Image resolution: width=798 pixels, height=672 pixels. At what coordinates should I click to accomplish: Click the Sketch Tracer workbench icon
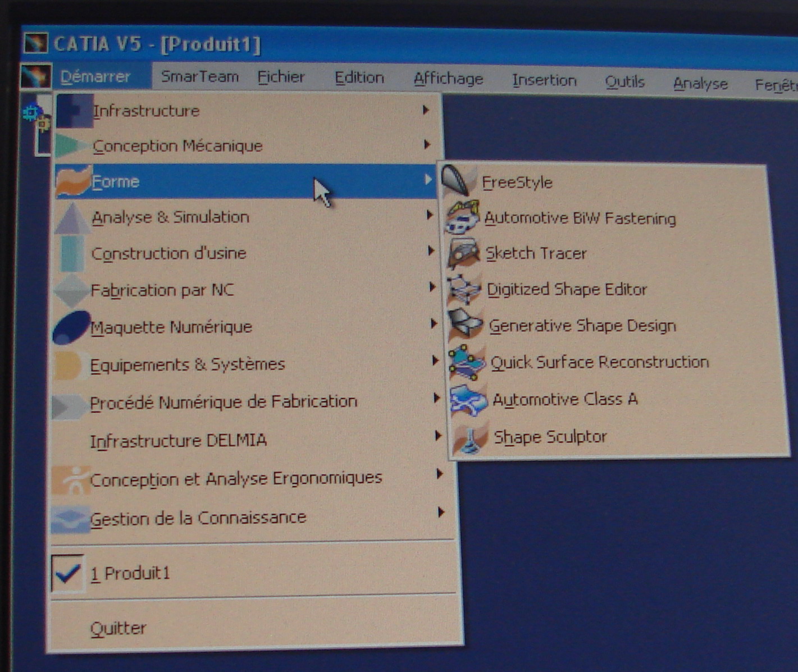[464, 253]
